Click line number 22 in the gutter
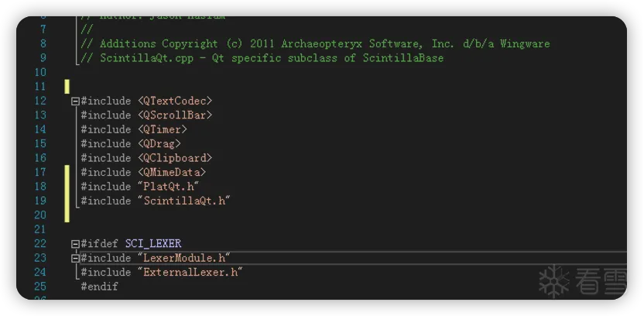This screenshot has width=644, height=316. tap(40, 243)
